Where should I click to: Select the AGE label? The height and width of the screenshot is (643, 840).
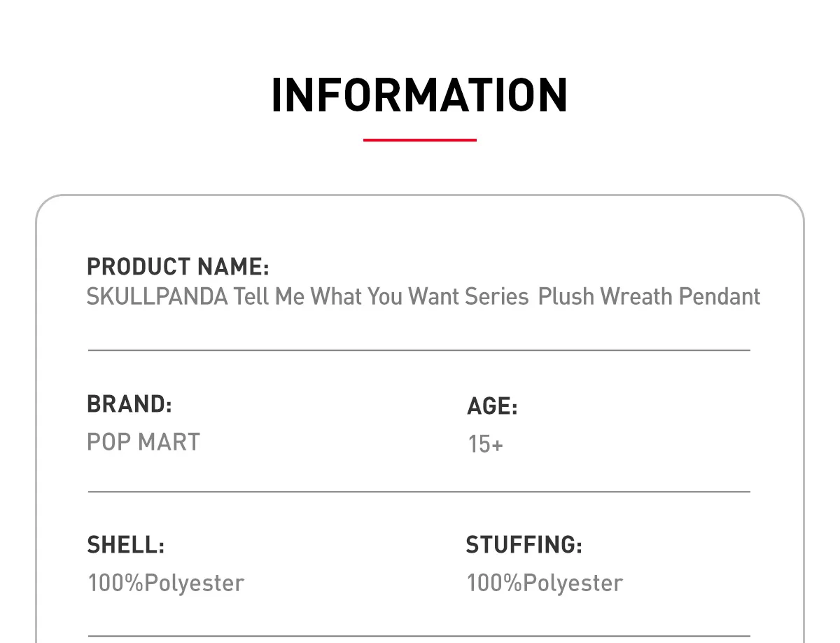pyautogui.click(x=492, y=406)
